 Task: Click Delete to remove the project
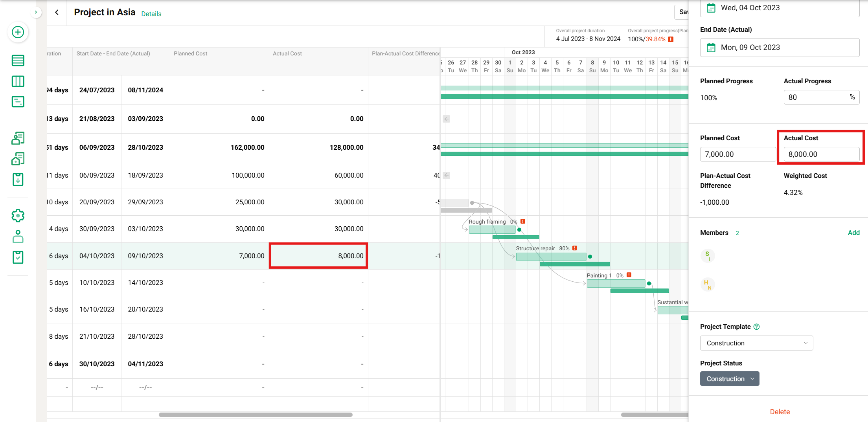click(780, 411)
